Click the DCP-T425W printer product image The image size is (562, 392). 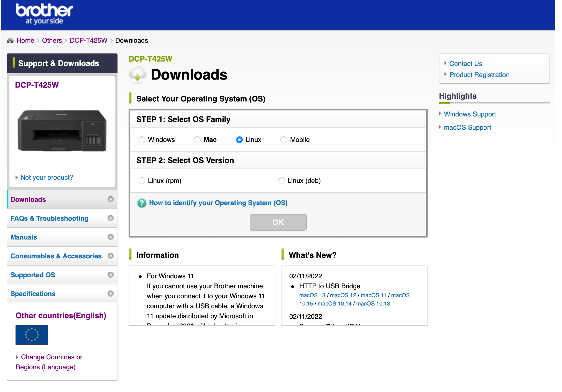click(x=62, y=130)
